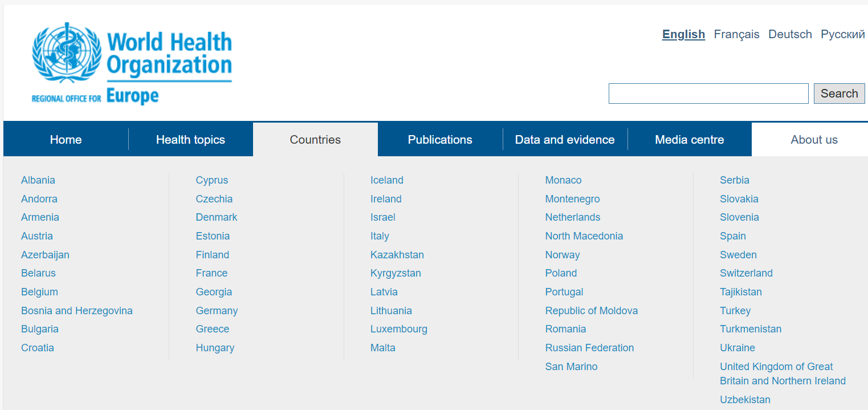Open the Italy page
The width and height of the screenshot is (868, 410).
tap(380, 236)
